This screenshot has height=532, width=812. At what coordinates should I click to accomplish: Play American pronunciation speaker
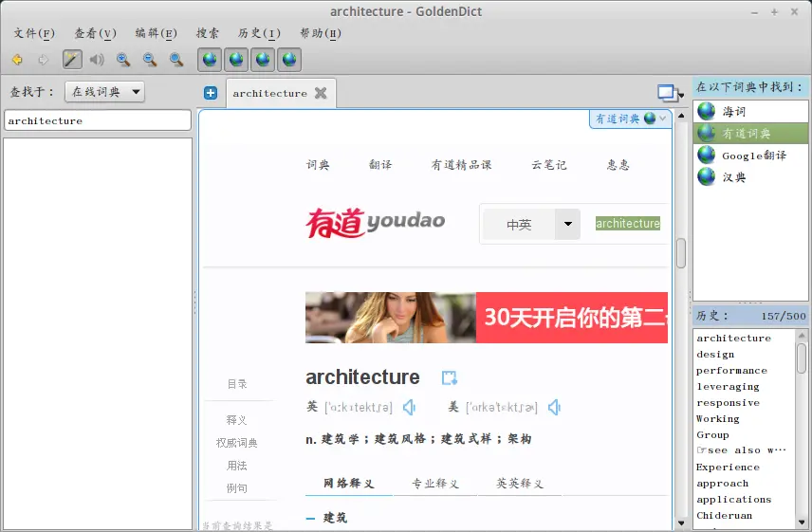pos(555,408)
